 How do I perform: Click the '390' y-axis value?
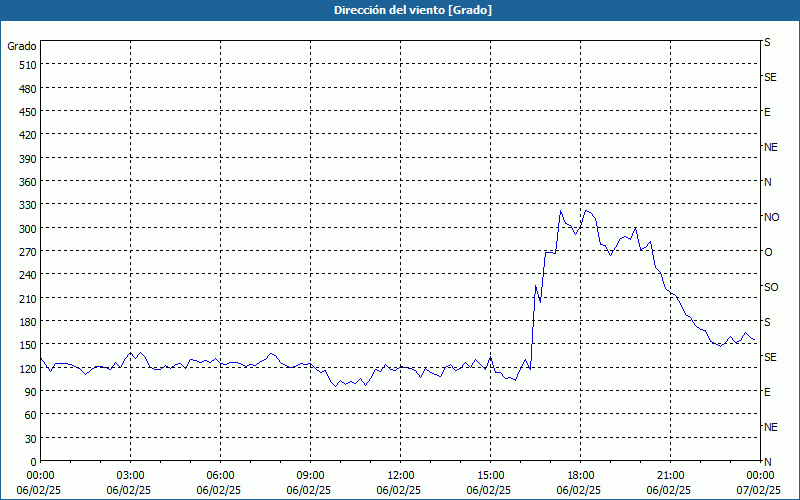[x=28, y=159]
